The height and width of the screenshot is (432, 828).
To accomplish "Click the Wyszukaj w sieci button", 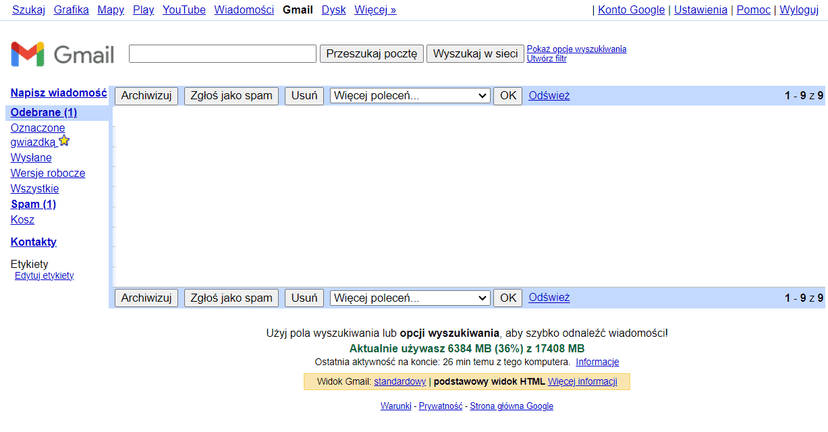I will click(x=475, y=53).
